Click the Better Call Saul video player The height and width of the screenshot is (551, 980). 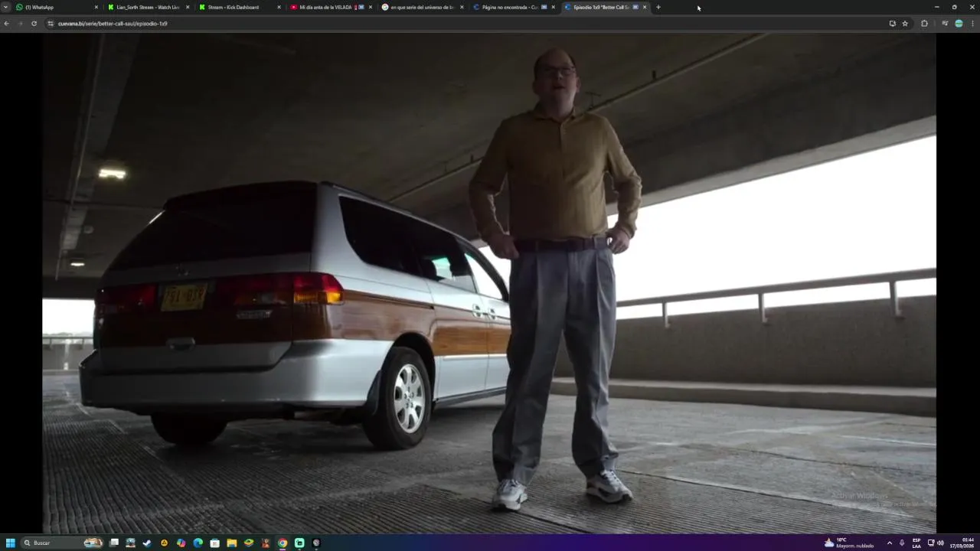click(x=489, y=282)
